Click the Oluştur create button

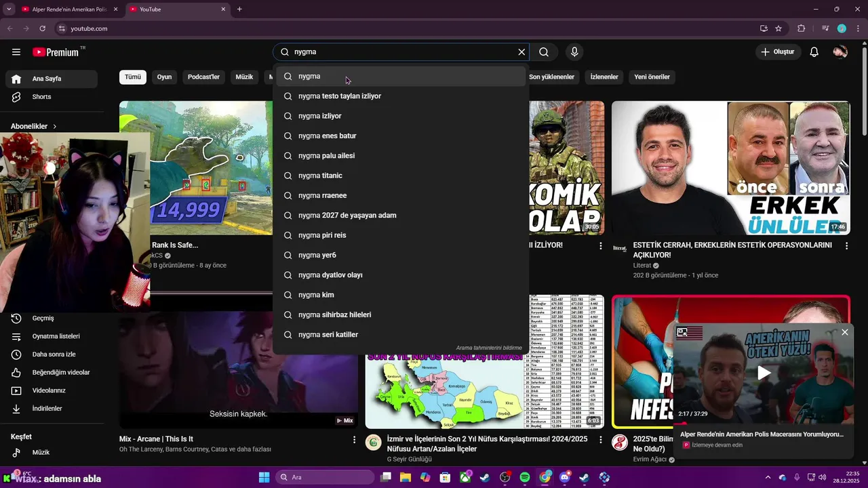pos(778,52)
